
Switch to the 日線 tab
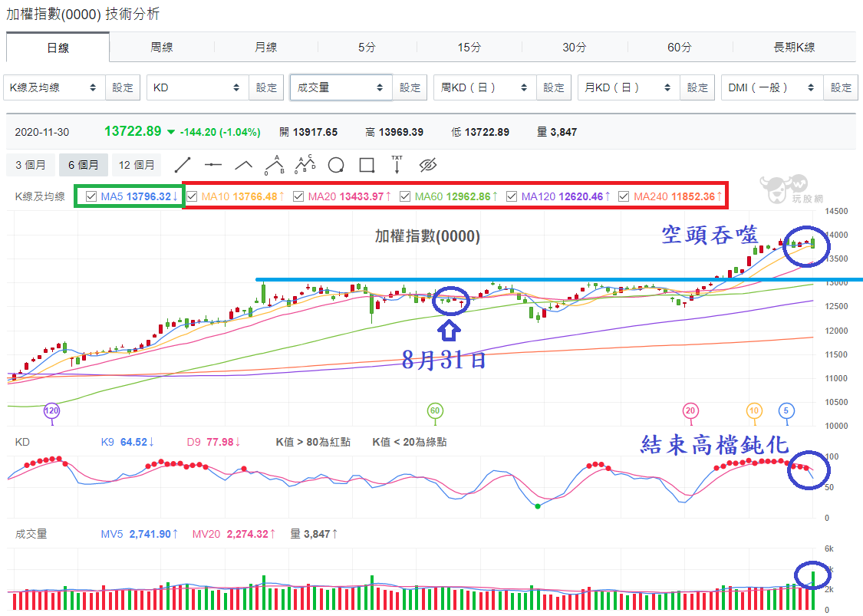[58, 48]
